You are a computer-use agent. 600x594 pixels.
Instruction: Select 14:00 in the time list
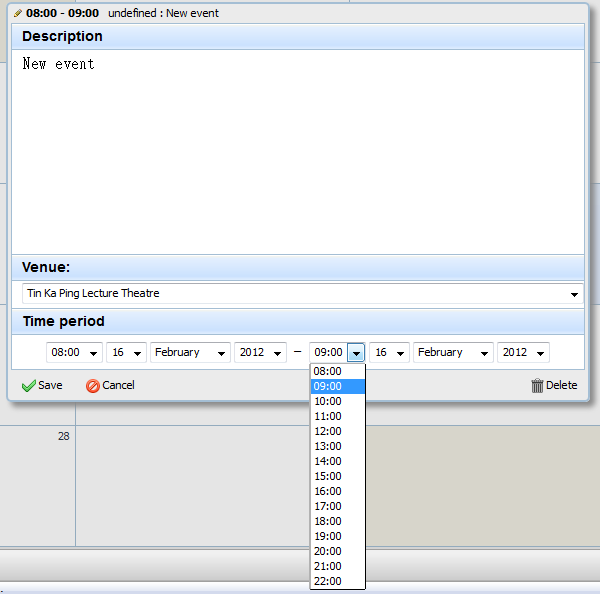338,461
